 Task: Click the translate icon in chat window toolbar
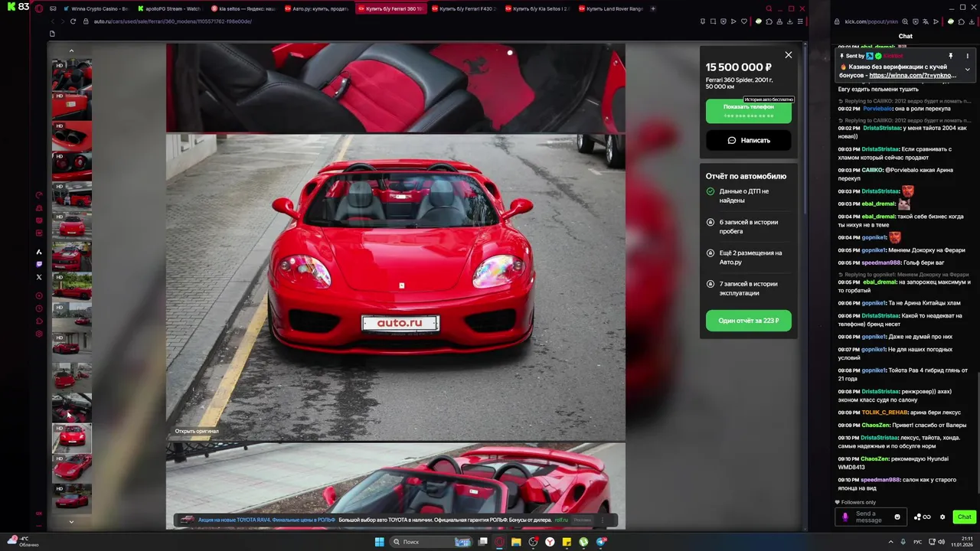(x=926, y=22)
